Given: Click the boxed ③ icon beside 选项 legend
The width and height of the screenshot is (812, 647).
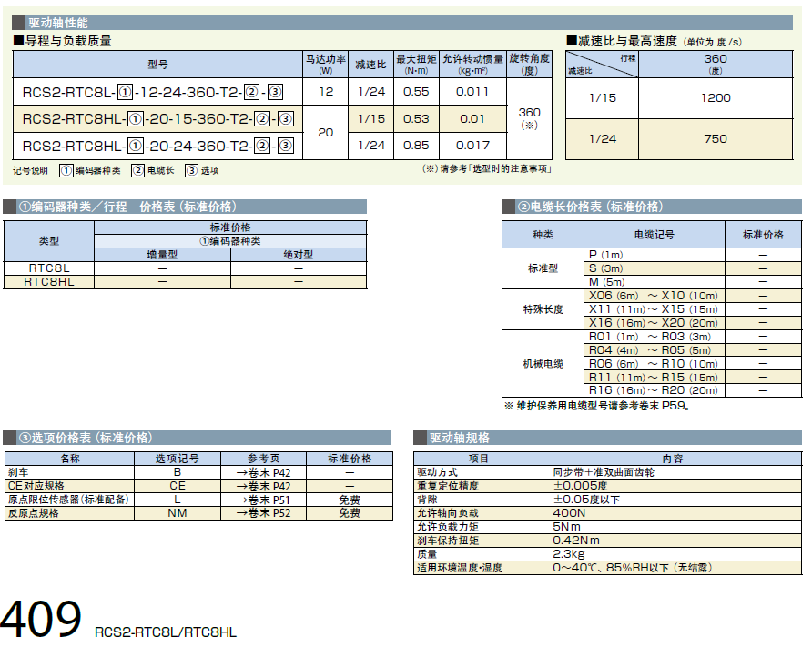Looking at the screenshot, I should (191, 170).
